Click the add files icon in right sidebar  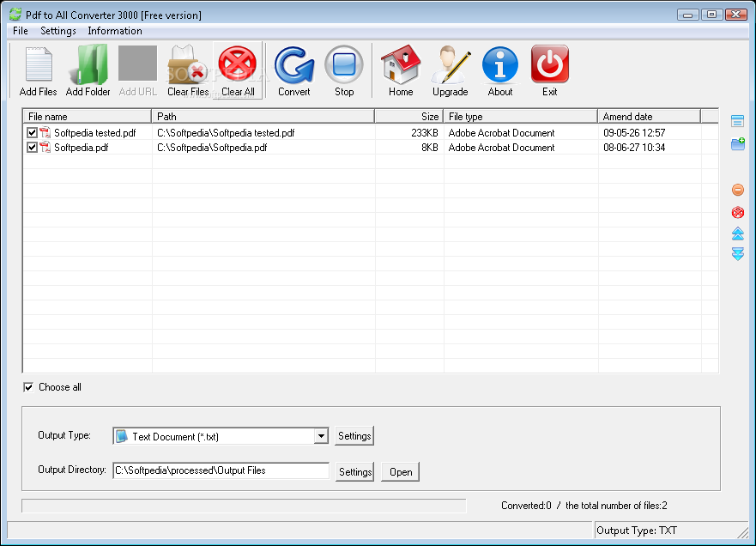(737, 121)
